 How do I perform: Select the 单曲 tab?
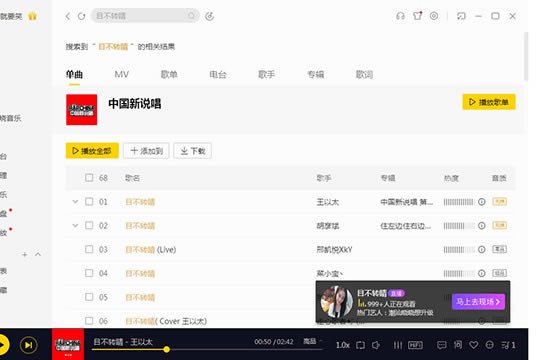74,74
